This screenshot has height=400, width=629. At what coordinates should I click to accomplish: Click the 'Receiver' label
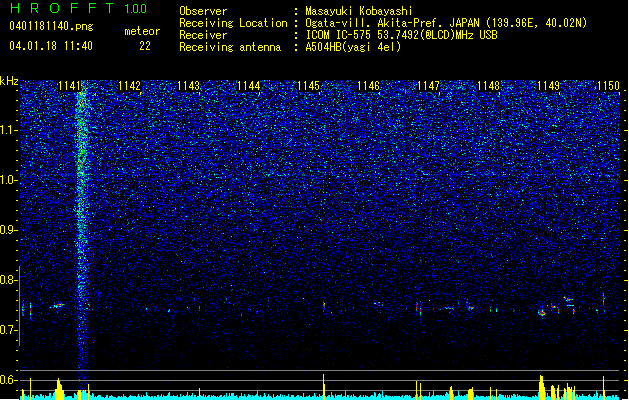point(203,35)
